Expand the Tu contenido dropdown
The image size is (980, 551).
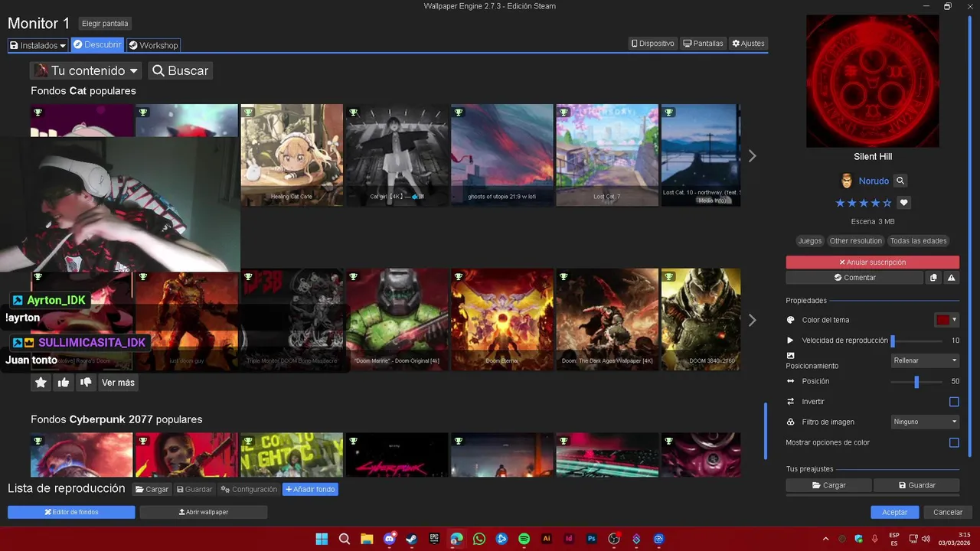pos(87,70)
